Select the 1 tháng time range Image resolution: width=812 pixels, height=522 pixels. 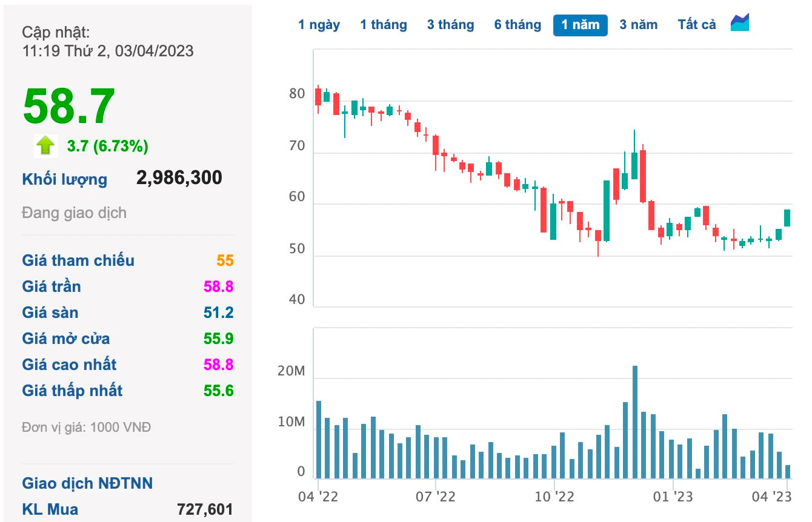point(384,25)
